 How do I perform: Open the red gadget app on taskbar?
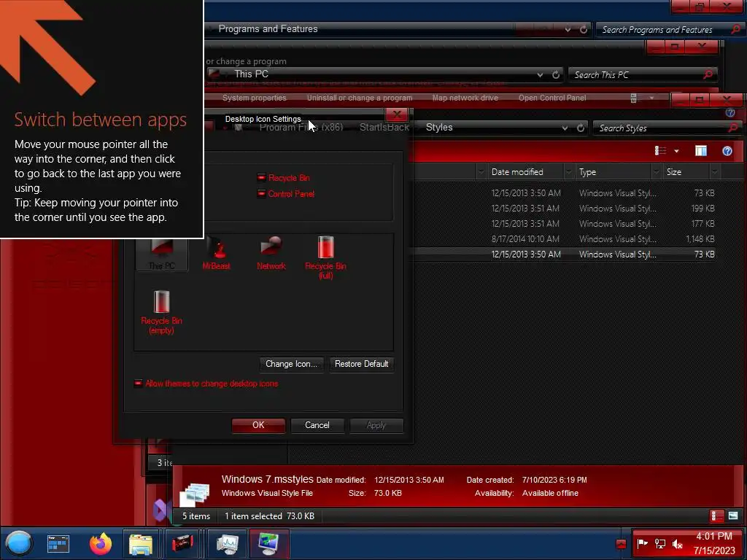[182, 544]
